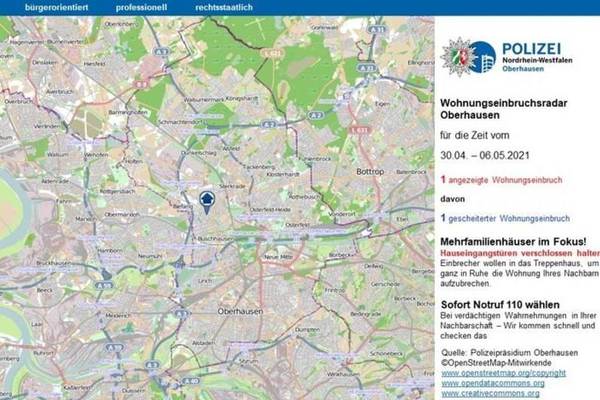Click the blue house burglary marker
Image resolution: width=600 pixels, height=400 pixels.
pyautogui.click(x=207, y=202)
